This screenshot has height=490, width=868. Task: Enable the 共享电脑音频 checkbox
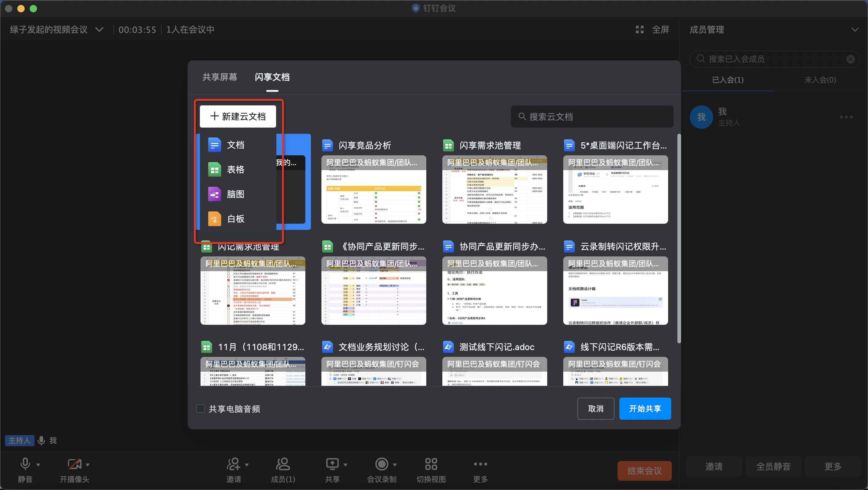pyautogui.click(x=200, y=409)
